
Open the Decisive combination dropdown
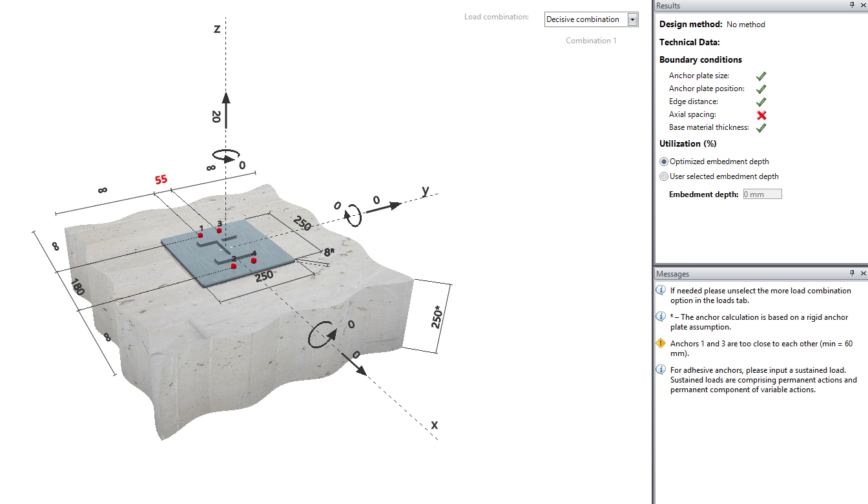[632, 19]
